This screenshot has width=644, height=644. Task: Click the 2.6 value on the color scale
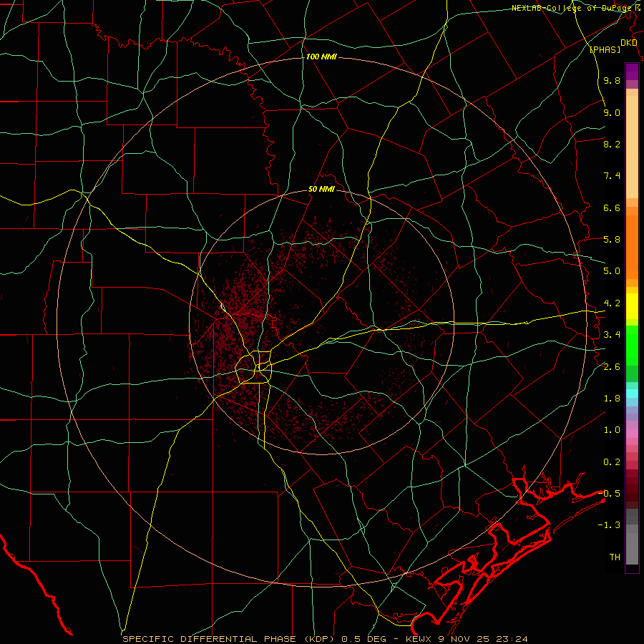tap(612, 367)
